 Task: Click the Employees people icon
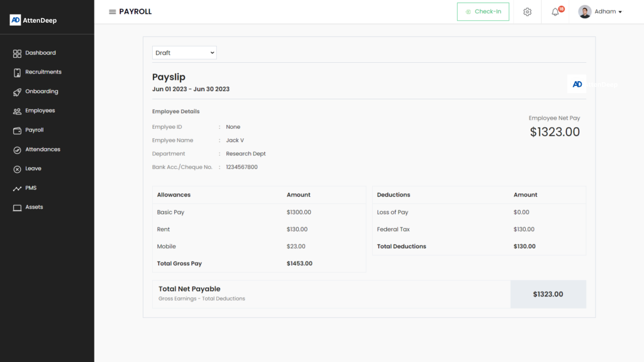(17, 111)
